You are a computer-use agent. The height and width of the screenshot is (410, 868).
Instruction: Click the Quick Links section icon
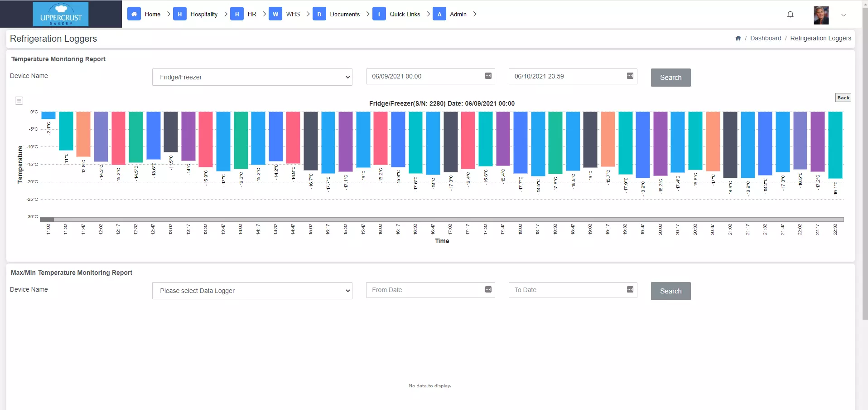point(379,14)
